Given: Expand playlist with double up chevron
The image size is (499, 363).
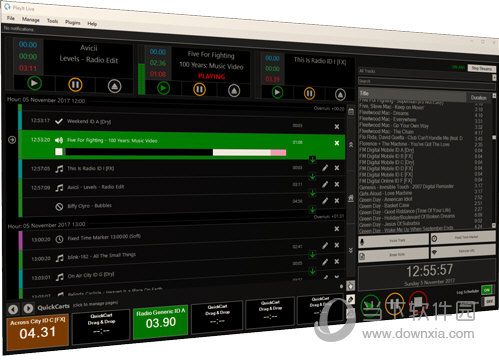Looking at the screenshot, I should pyautogui.click(x=351, y=145).
